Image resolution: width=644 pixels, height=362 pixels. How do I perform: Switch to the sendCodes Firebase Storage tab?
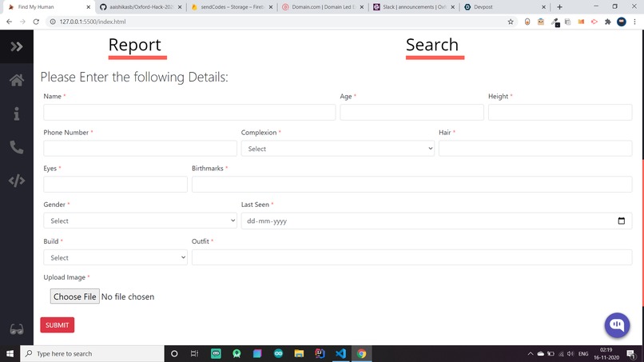point(232,7)
